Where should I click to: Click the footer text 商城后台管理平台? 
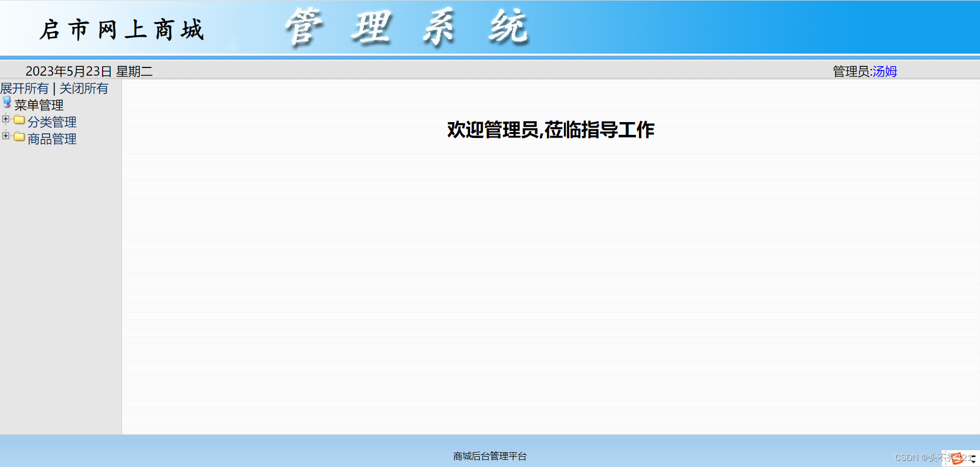tap(490, 456)
